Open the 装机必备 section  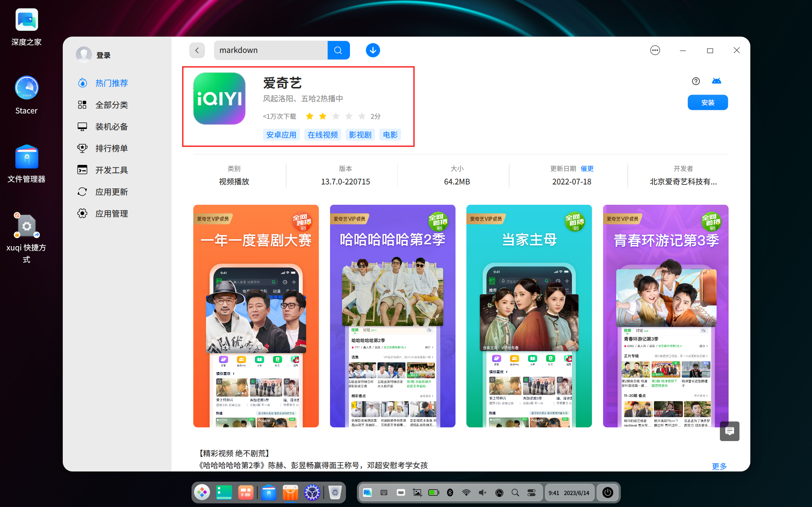point(111,126)
